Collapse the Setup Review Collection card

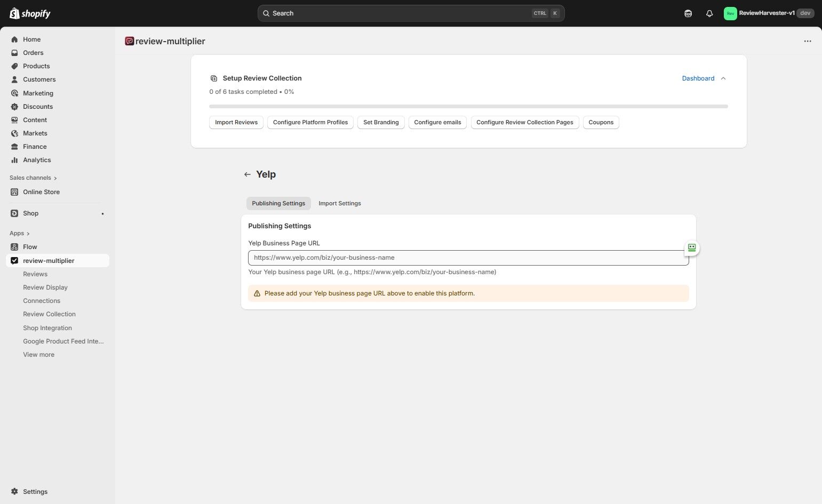(723, 78)
